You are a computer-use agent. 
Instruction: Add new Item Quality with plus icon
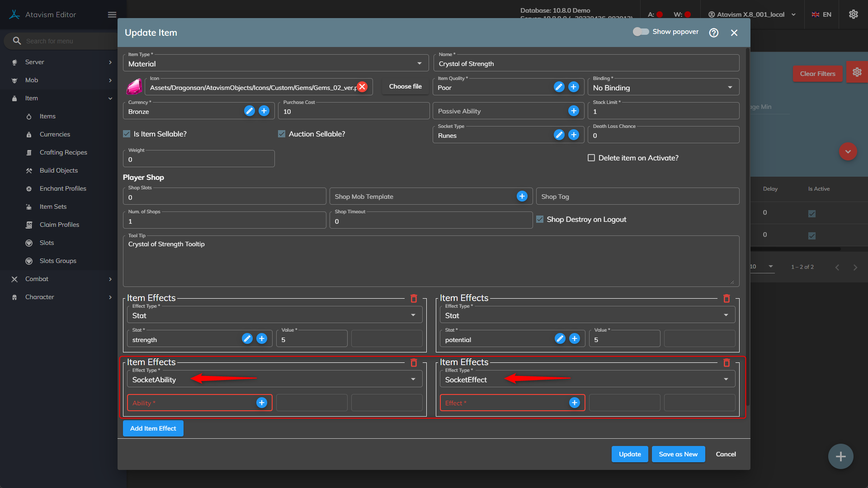(574, 87)
